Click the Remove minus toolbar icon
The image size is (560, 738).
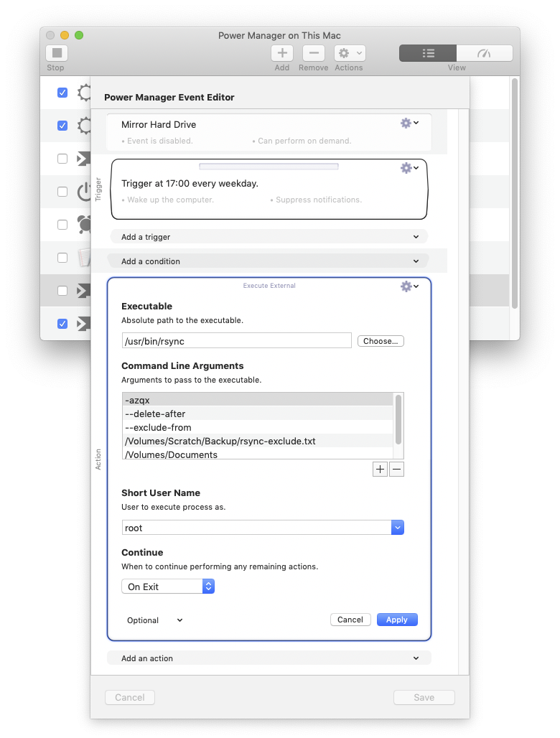(314, 52)
